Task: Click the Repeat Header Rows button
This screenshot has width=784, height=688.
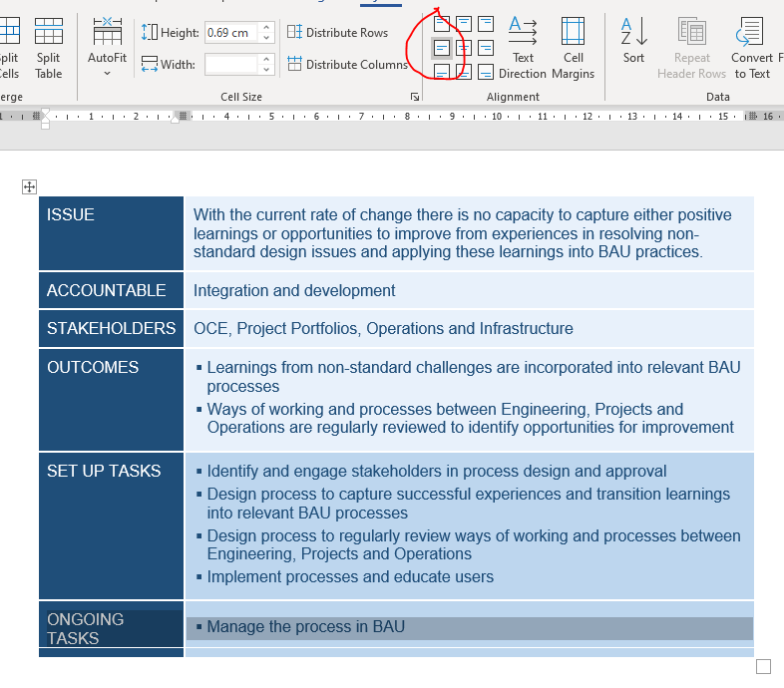Action: tap(692, 48)
